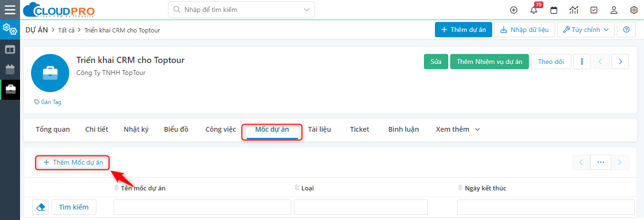This screenshot has height=220, width=644.
Task: Open the reports chart icon
Action: click(574, 10)
